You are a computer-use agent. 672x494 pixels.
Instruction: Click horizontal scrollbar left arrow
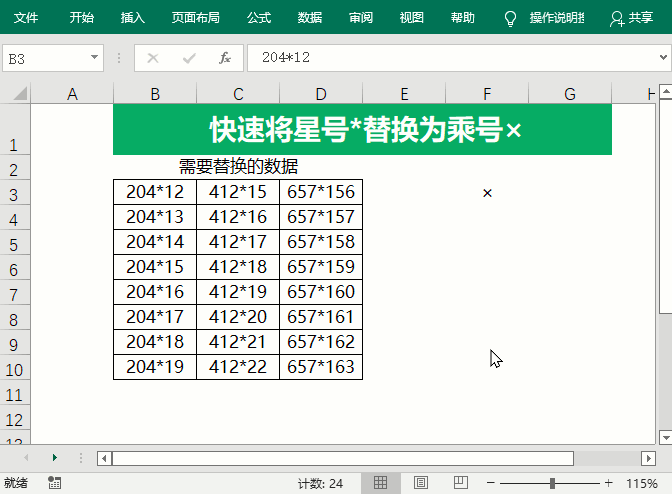(x=104, y=458)
